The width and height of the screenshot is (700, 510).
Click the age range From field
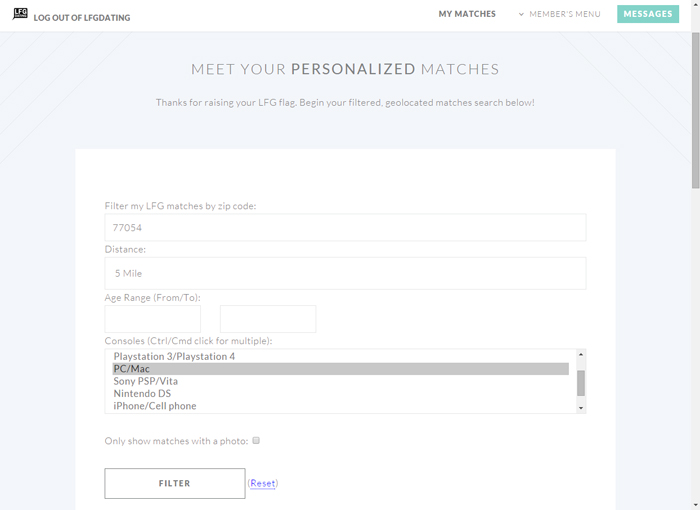pyautogui.click(x=153, y=319)
